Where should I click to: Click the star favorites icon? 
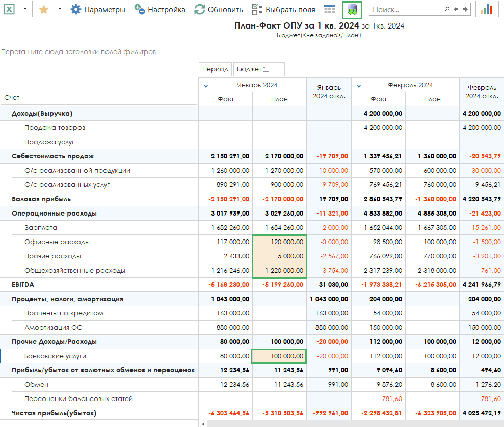(44, 9)
